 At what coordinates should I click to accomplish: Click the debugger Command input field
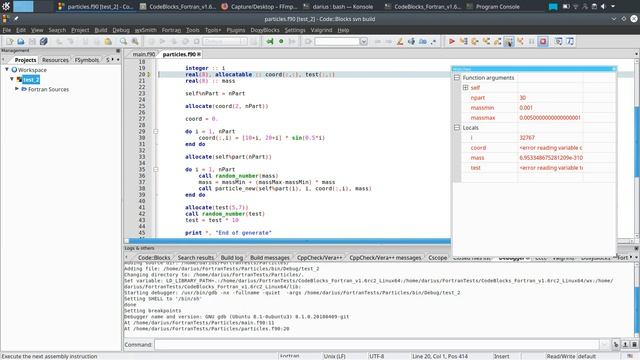(x=376, y=345)
